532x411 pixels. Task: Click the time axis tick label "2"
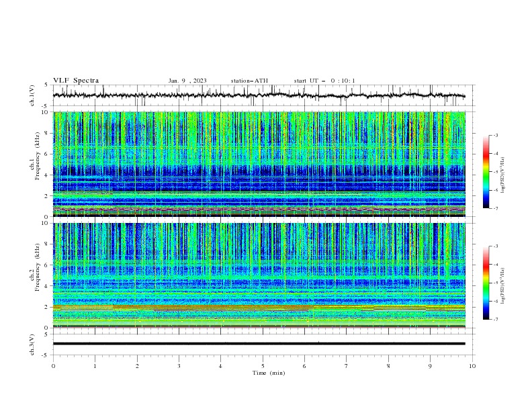click(x=137, y=366)
